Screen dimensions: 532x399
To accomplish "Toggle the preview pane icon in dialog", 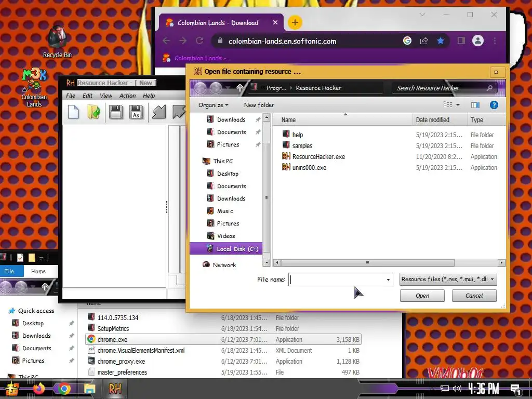I will tap(475, 105).
